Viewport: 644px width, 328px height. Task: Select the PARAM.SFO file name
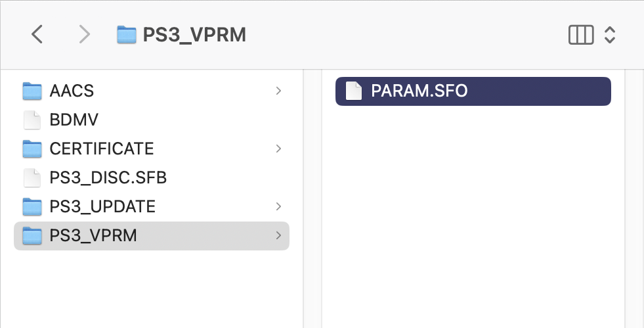(x=419, y=91)
